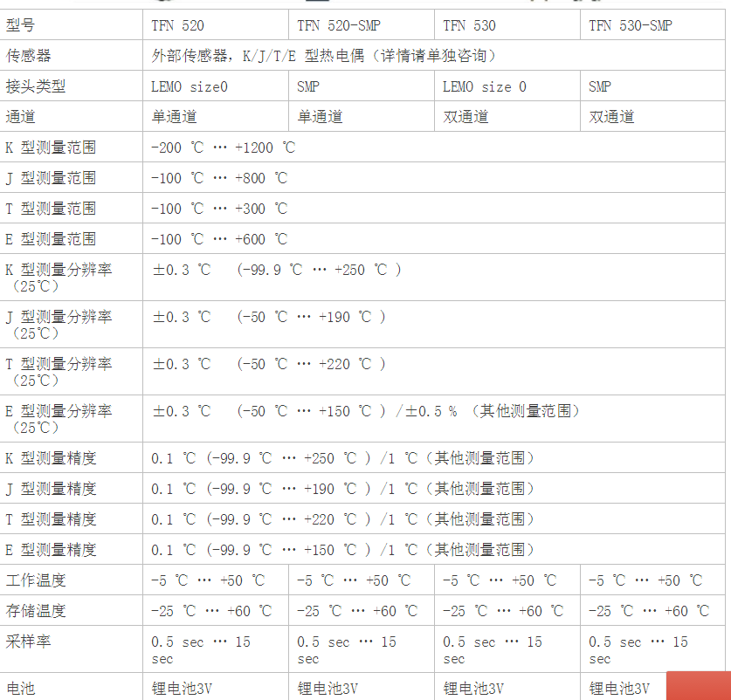731x700 pixels.
Task: Click J resolution value '(-50 ℃ … +190 ℃)'
Action: [x=311, y=317]
